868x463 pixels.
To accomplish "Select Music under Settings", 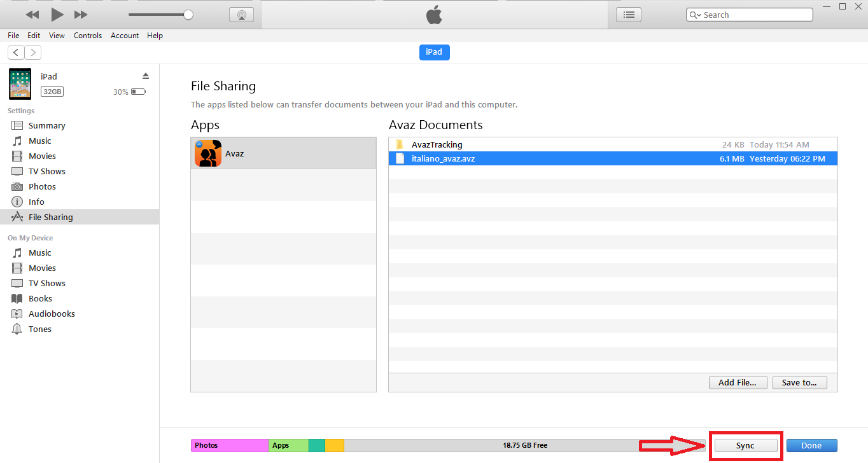I will click(80, 141).
